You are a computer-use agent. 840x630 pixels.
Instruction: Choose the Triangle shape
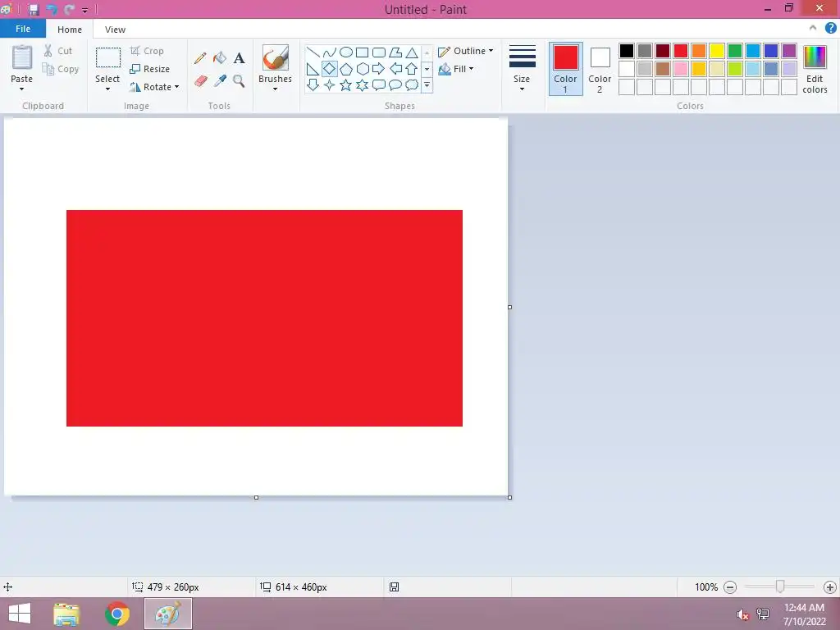[x=412, y=52]
